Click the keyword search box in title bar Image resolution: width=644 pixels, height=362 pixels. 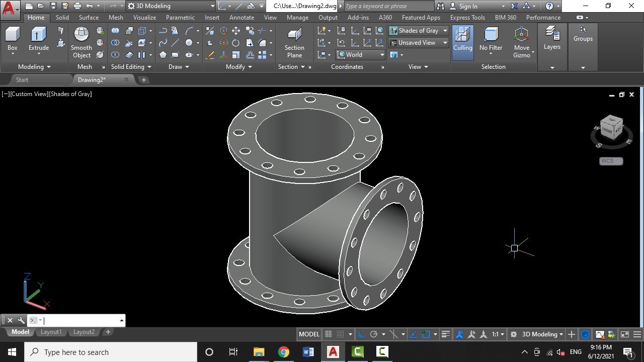coord(388,6)
